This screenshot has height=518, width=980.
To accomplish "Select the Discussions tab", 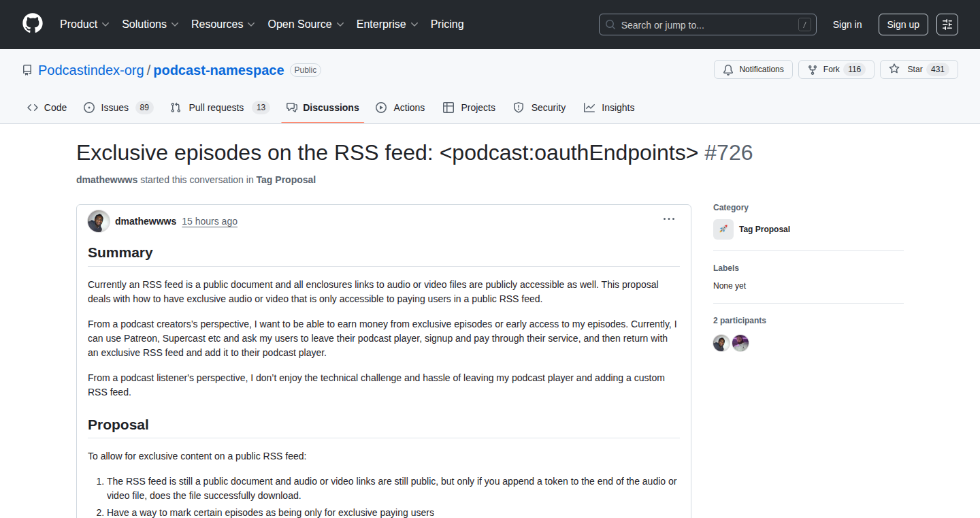I will [x=323, y=108].
